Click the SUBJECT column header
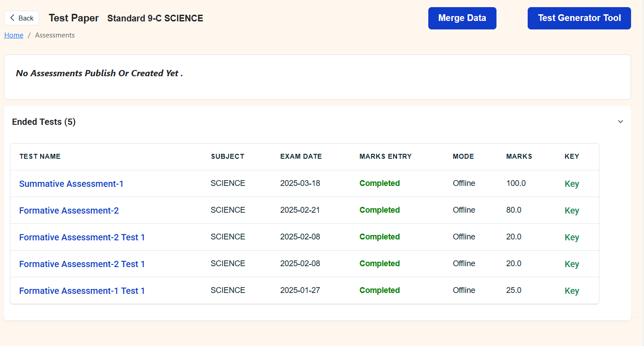The image size is (644, 346). (228, 157)
